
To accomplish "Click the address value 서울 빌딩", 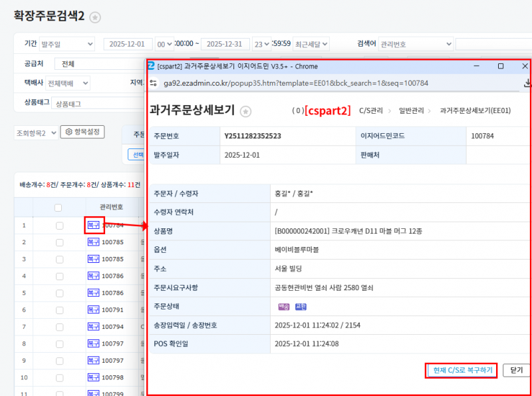I will (288, 269).
